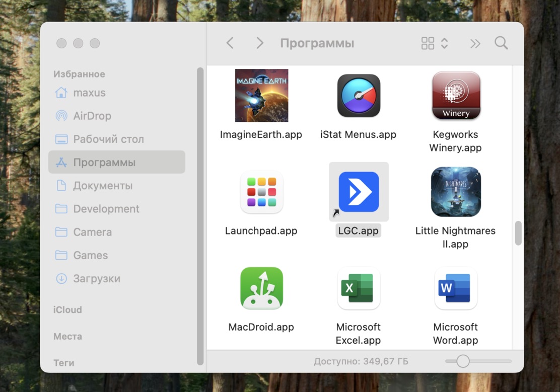Show more toolbar items via double chevron
The width and height of the screenshot is (560, 392).
tap(475, 44)
